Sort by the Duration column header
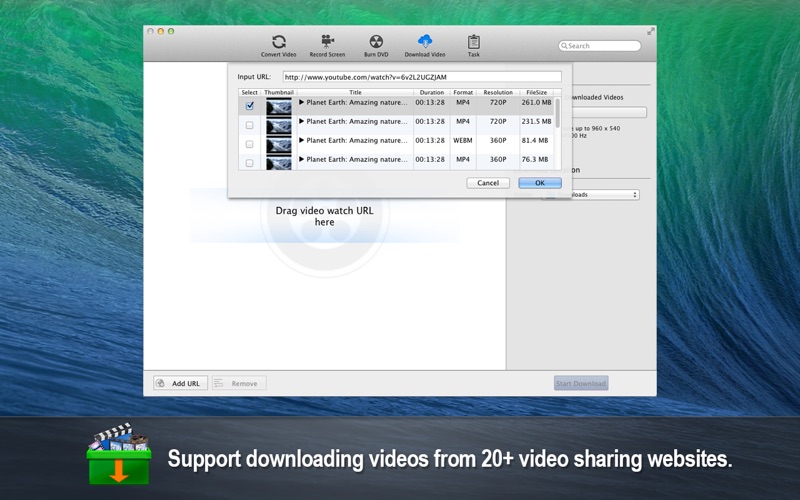 tap(432, 92)
